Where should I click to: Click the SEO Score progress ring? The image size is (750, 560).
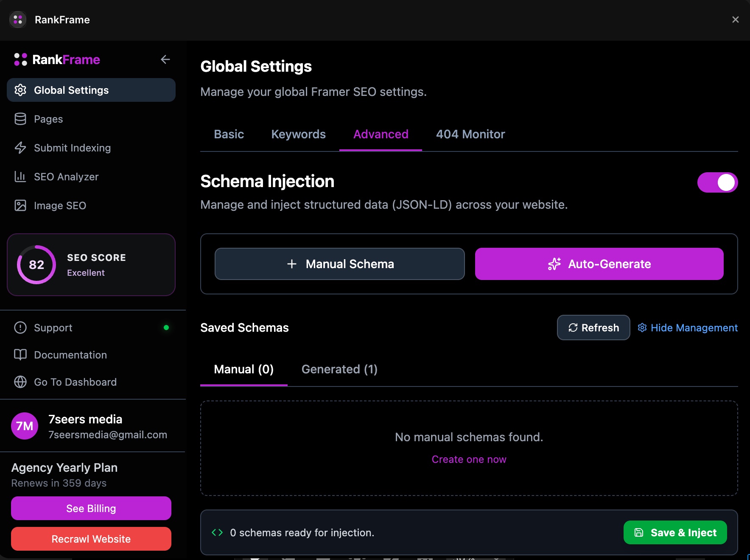point(36,265)
